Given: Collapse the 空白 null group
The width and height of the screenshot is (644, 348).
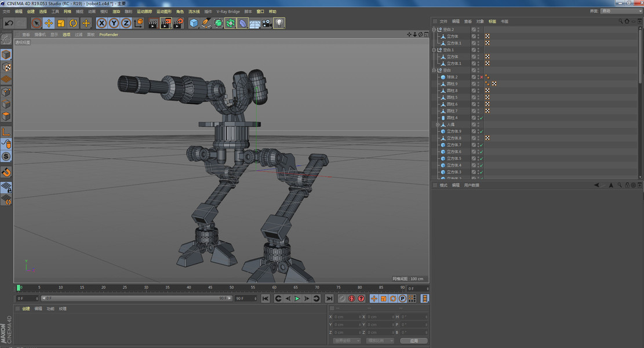Looking at the screenshot, I should click(434, 70).
